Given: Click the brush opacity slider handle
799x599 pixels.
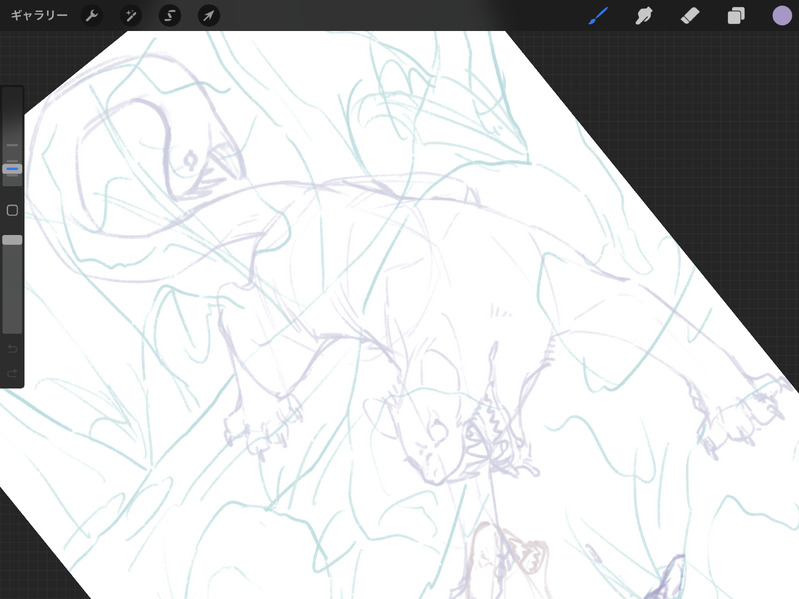Looking at the screenshot, I should point(12,240).
